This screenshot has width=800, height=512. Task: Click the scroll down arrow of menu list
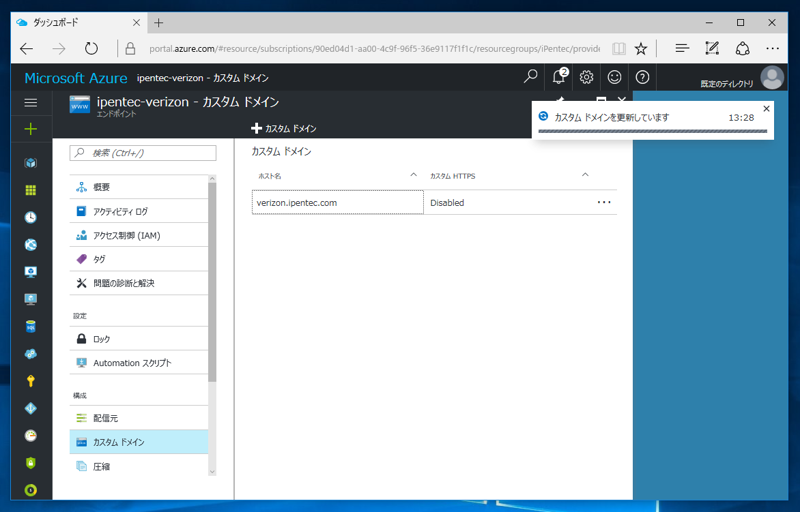coord(212,472)
